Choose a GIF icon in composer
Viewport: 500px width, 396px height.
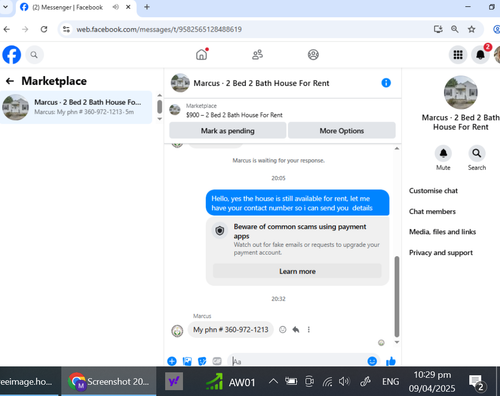(x=217, y=361)
